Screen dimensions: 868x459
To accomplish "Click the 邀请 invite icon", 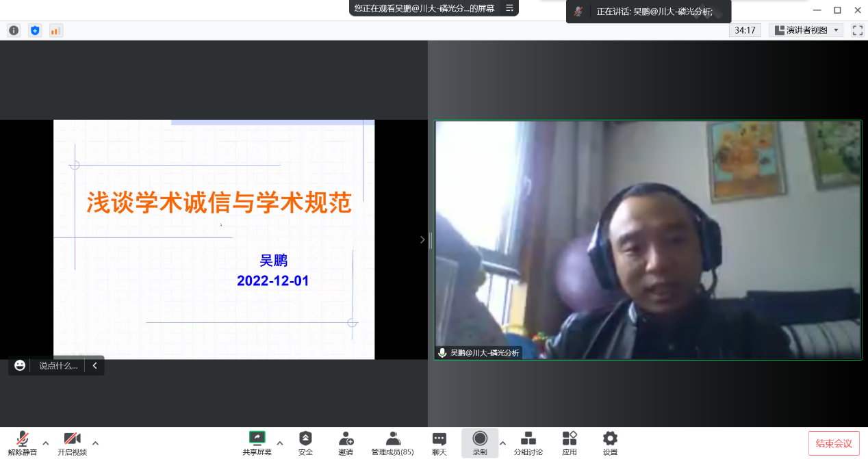I will click(346, 443).
